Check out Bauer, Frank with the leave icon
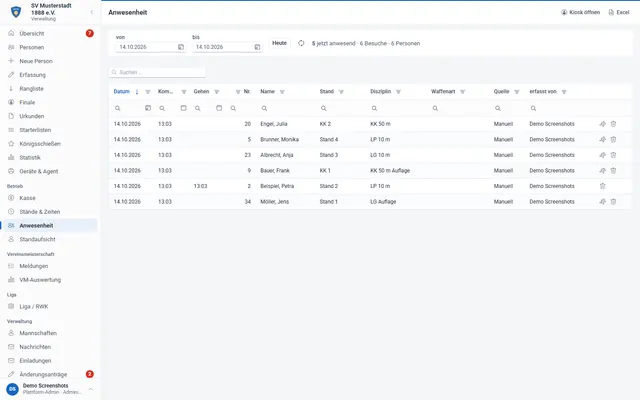This screenshot has width=640, height=400. [x=602, y=171]
